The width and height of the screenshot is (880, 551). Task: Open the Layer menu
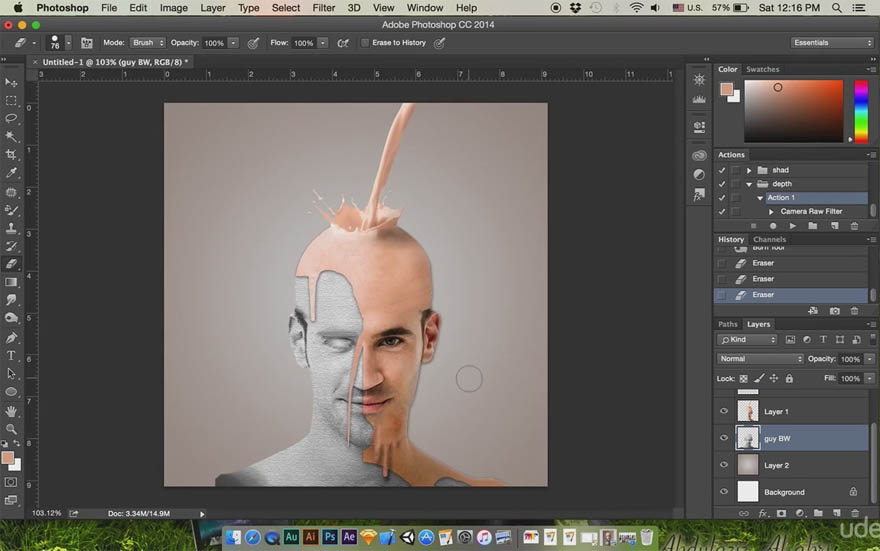[213, 8]
